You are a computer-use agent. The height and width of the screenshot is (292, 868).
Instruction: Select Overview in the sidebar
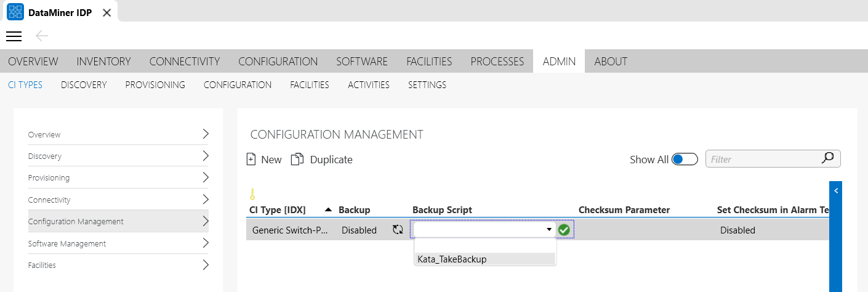pyautogui.click(x=118, y=134)
